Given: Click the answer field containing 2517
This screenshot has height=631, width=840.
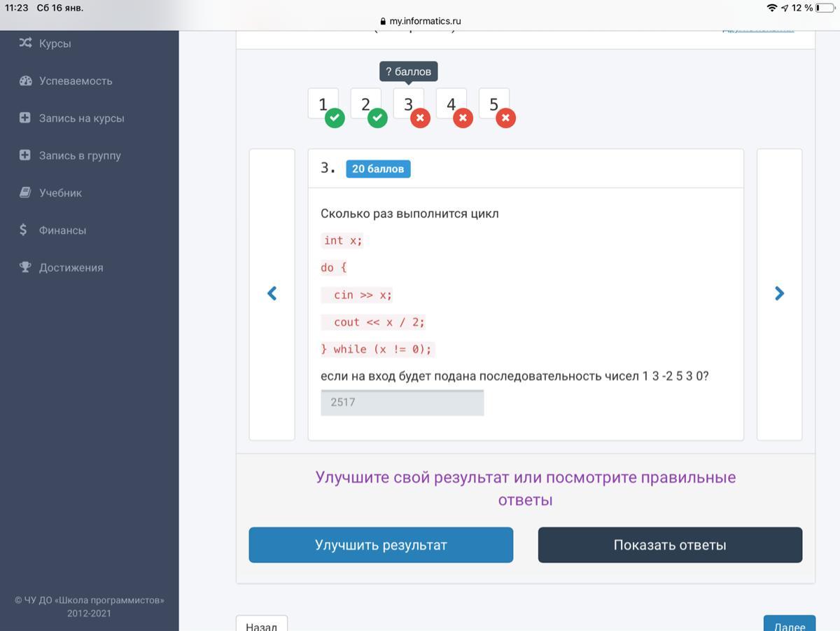Looking at the screenshot, I should [402, 403].
